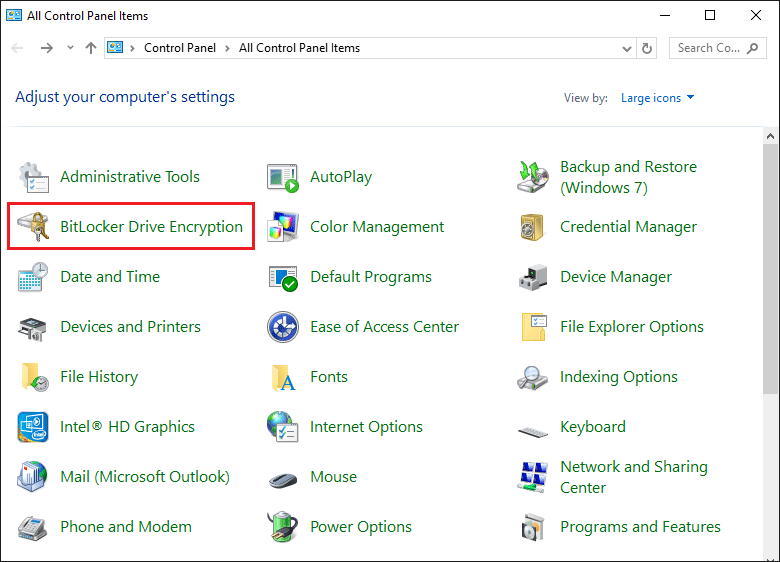780x562 pixels.
Task: Open the AutoPlay text link
Action: click(x=341, y=177)
